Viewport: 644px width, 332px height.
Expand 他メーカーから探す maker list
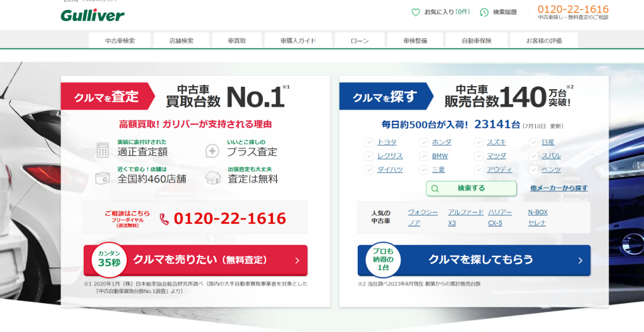pos(558,188)
